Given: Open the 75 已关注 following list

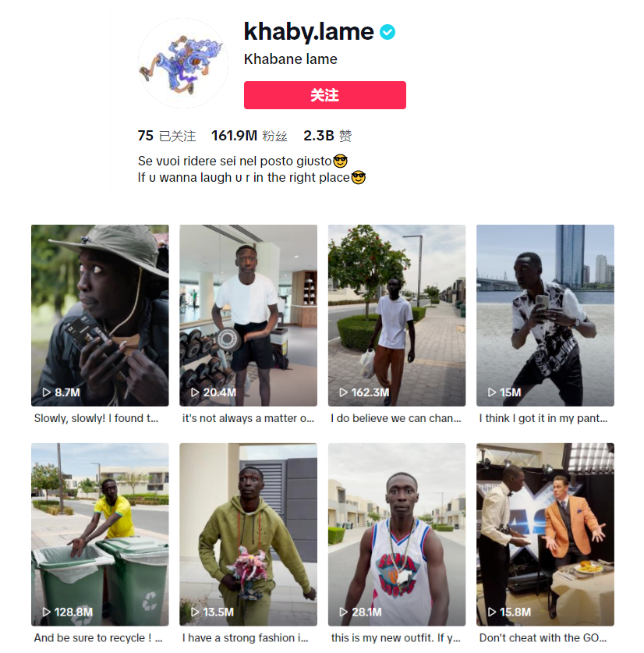Looking at the screenshot, I should point(167,136).
